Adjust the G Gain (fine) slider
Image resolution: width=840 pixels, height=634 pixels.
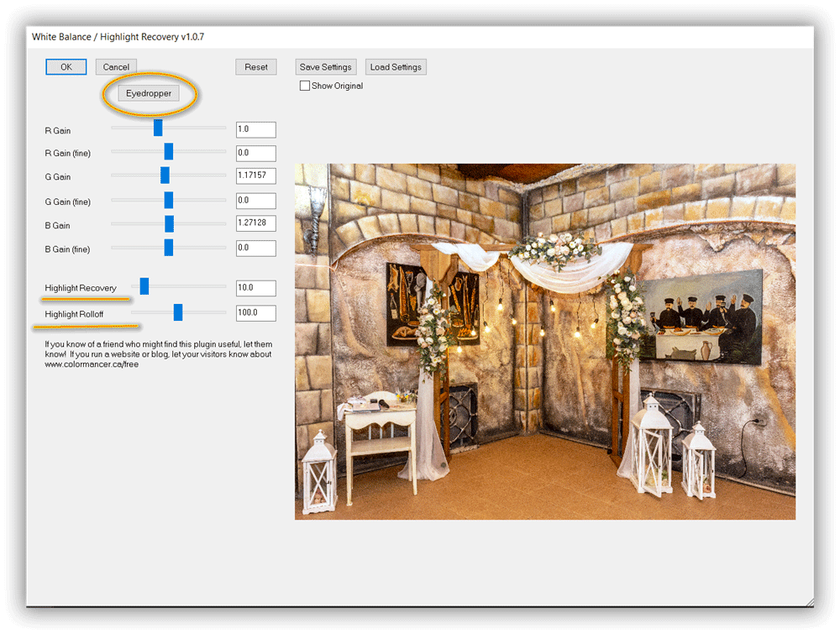(x=168, y=200)
